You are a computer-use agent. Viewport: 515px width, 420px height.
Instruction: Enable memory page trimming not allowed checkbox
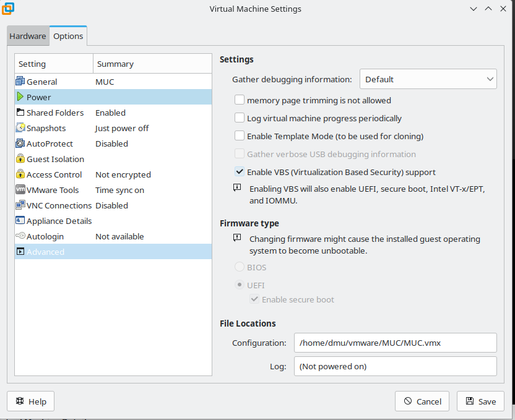(240, 100)
